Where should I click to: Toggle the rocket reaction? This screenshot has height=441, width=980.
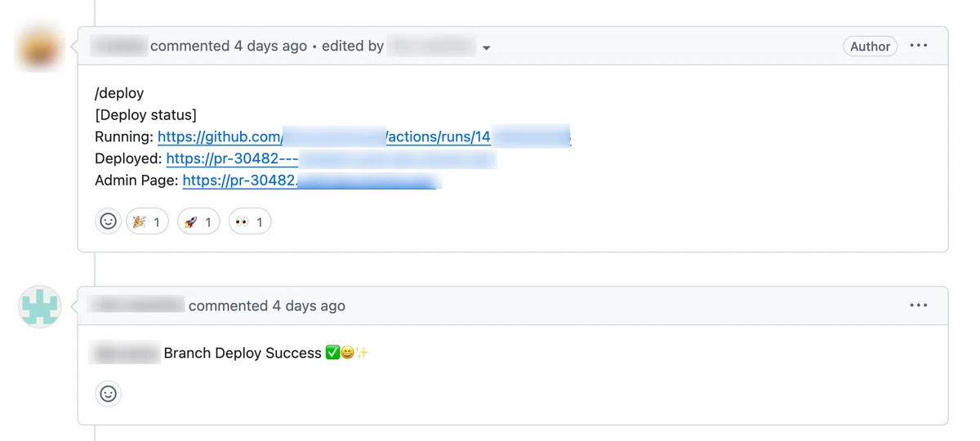pos(198,221)
